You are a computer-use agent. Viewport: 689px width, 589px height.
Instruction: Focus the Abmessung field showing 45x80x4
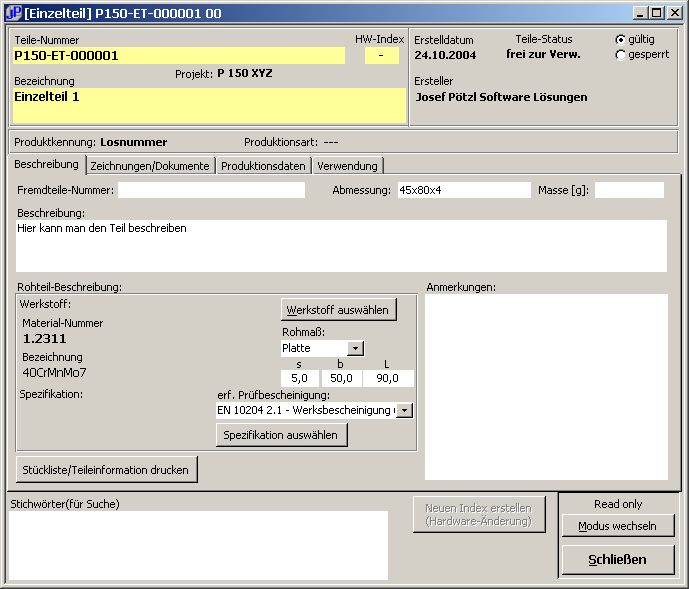(x=463, y=190)
